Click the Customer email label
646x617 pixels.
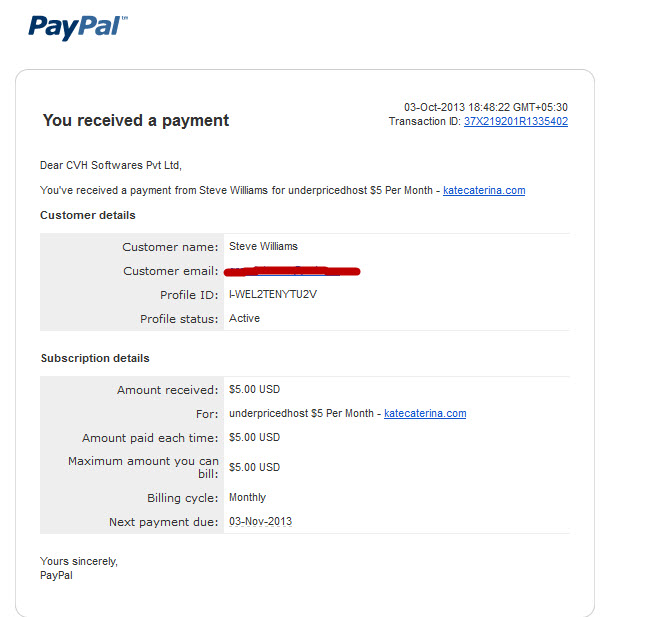tap(171, 271)
